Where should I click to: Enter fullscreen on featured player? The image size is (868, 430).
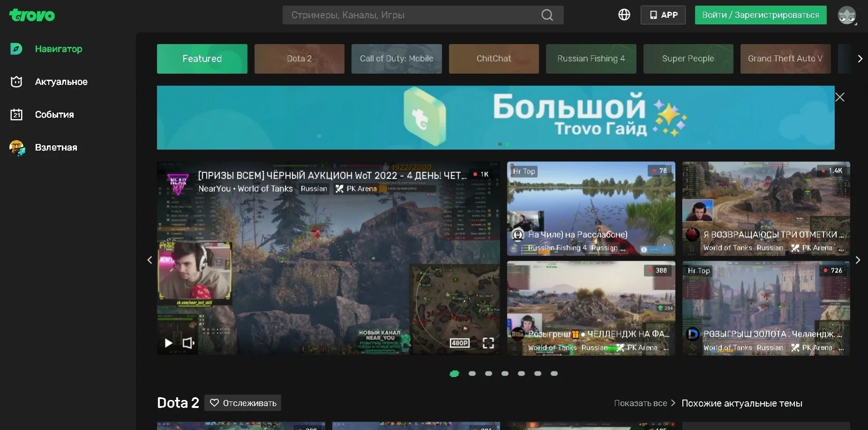point(488,343)
